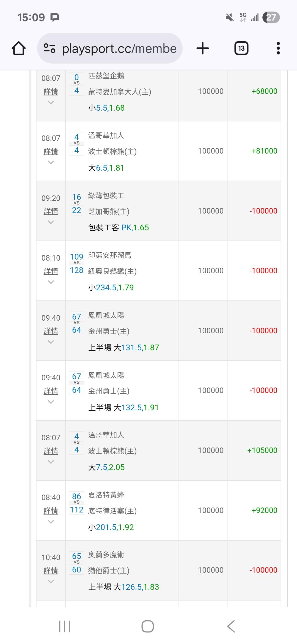The image size is (297, 644).
Task: Expand chevron for 綠灣包裝工 vs 芝加哥熊 row
Action: [51, 222]
